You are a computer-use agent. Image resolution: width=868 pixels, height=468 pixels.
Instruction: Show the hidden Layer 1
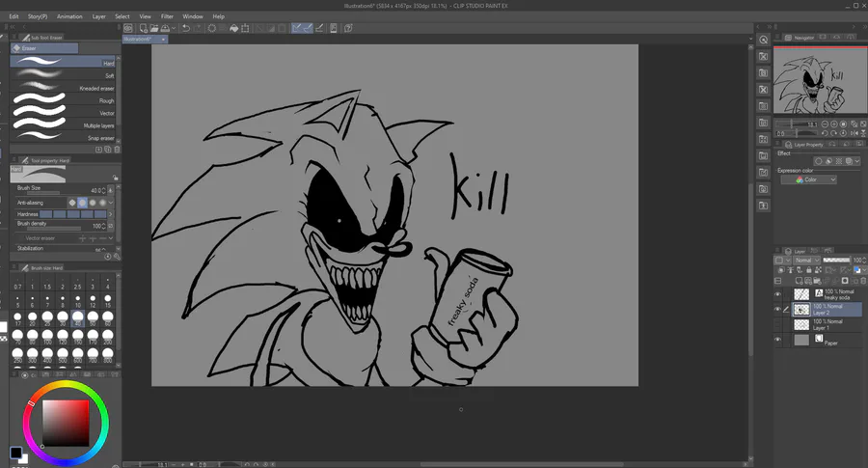(x=777, y=324)
